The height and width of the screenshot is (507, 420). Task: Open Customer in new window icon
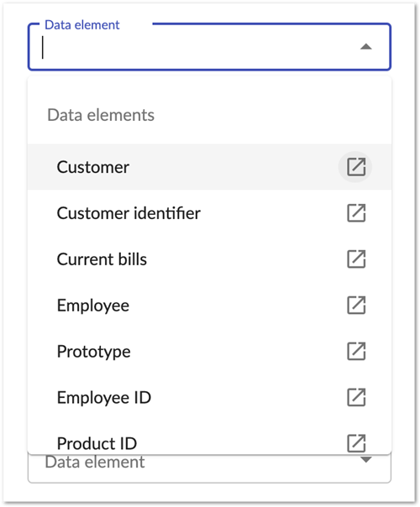(355, 166)
